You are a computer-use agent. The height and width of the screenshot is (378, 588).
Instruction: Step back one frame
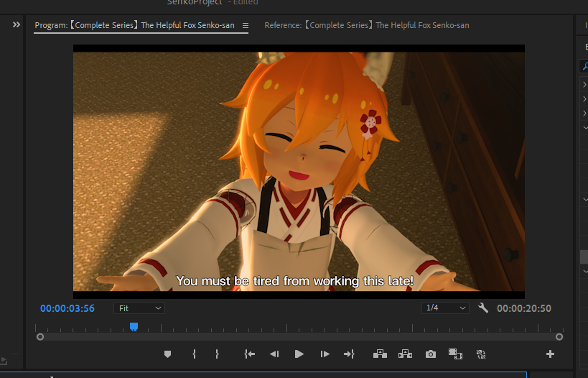click(x=274, y=354)
